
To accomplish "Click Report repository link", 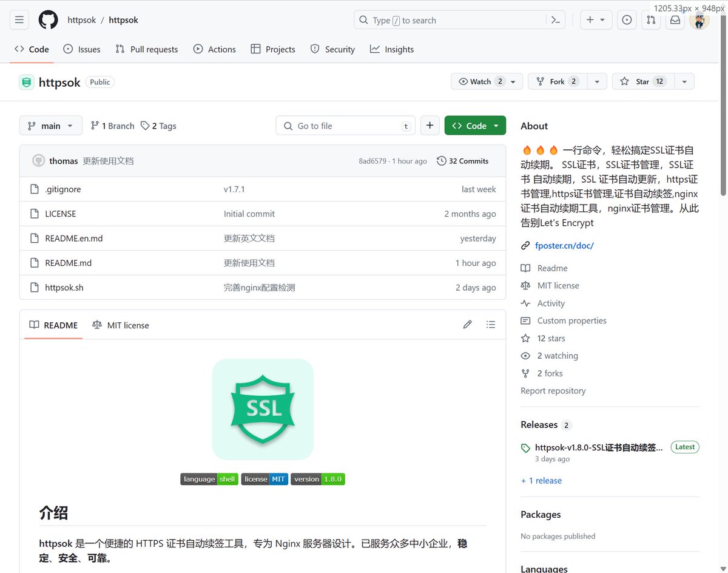I will tap(553, 391).
